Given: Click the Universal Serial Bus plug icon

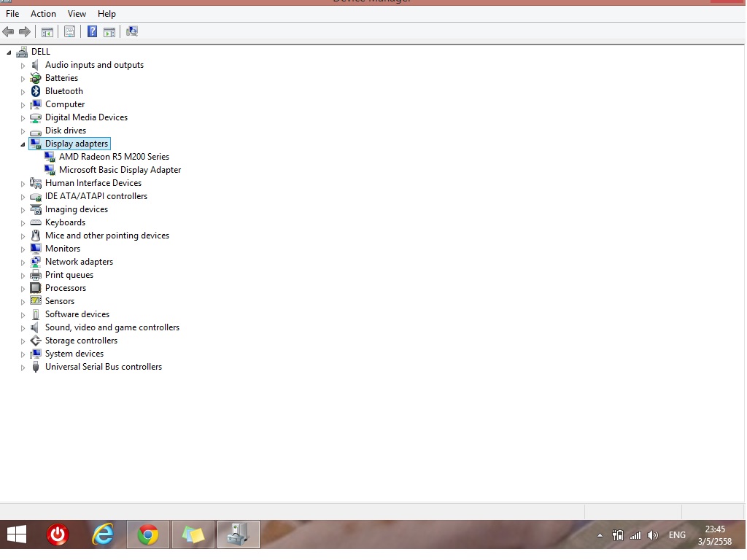Looking at the screenshot, I should (x=36, y=367).
